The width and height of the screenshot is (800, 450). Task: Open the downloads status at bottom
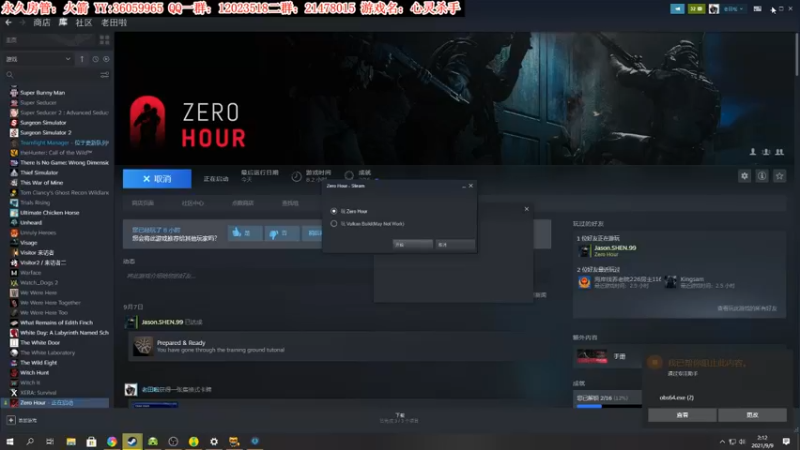click(399, 418)
